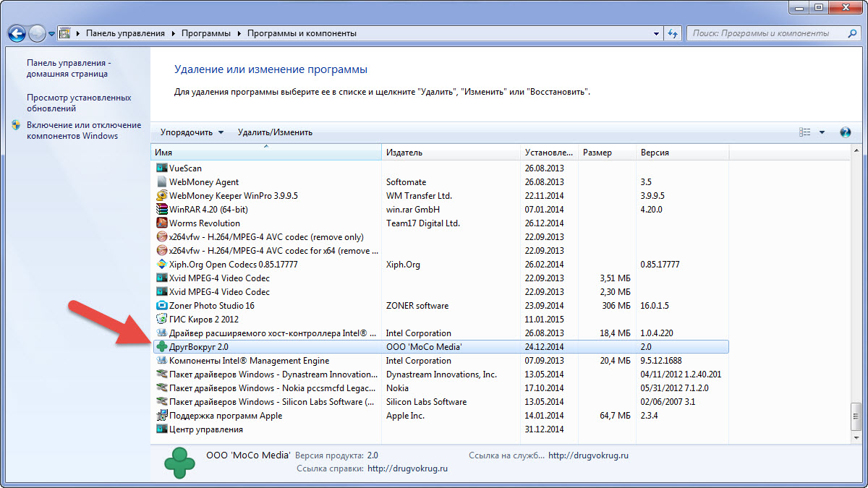Click the Панель управления breadcrumb segment
Viewport: 868px width, 488px height.
coord(126,34)
